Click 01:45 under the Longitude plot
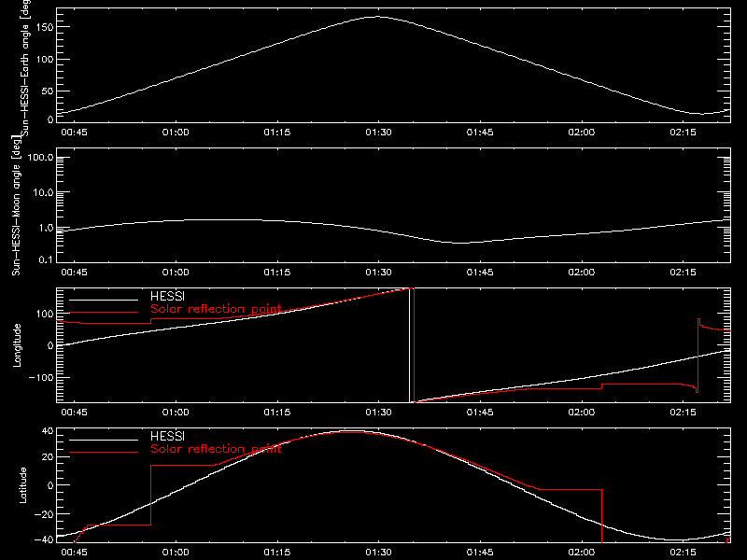Image resolution: width=747 pixels, height=560 pixels. 480,413
